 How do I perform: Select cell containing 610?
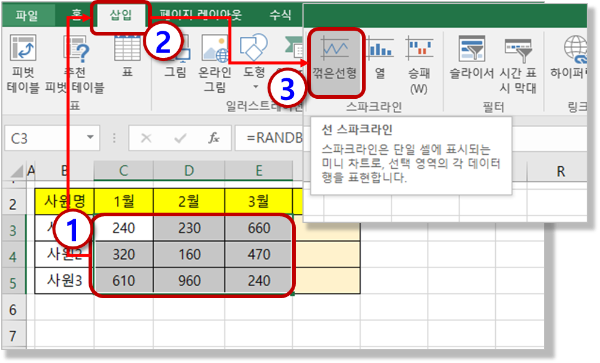[x=124, y=281]
